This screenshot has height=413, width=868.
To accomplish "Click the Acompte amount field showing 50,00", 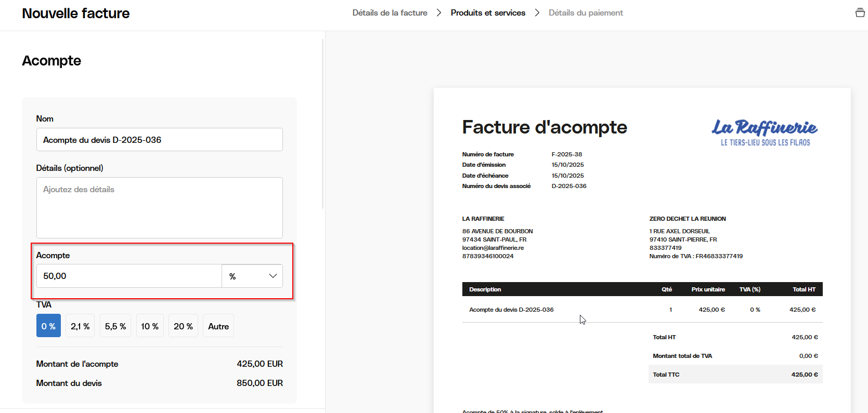I will click(x=129, y=276).
